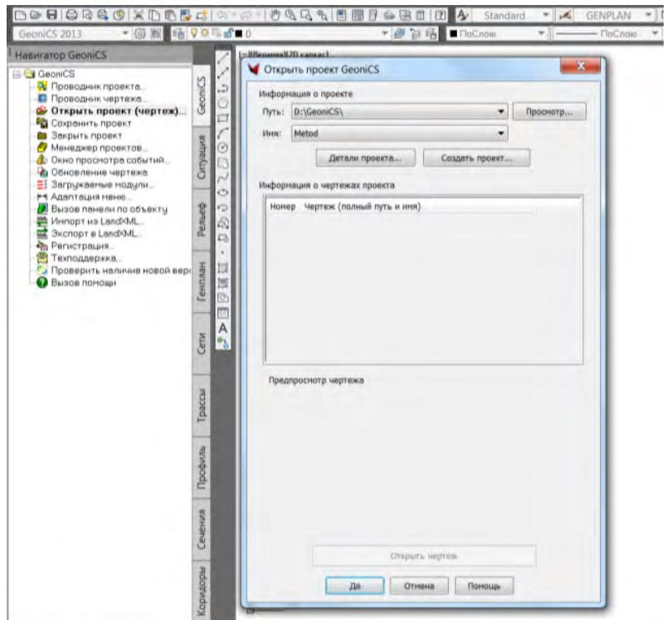Screen dimensions: 672x620
Task: Click the Open file folder icon in the toolbar
Action: [x=36, y=16]
